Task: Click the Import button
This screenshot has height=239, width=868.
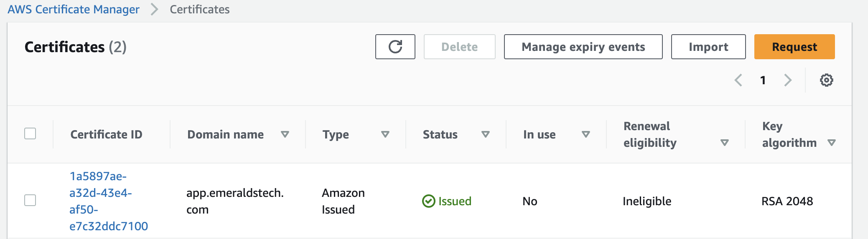Action: (x=708, y=47)
